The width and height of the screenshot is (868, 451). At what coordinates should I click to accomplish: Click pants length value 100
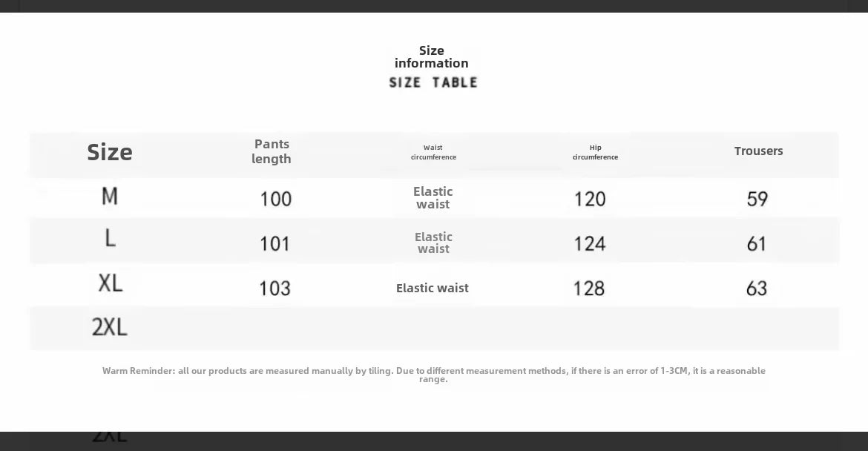276,200
